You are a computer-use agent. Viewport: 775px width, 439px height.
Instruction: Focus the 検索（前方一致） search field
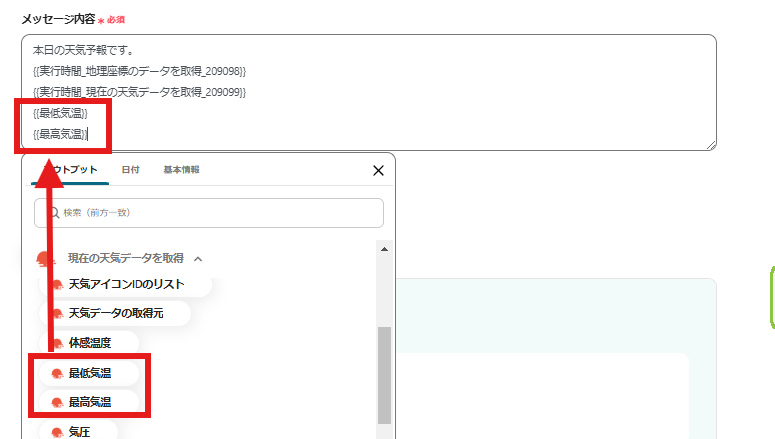(209, 213)
